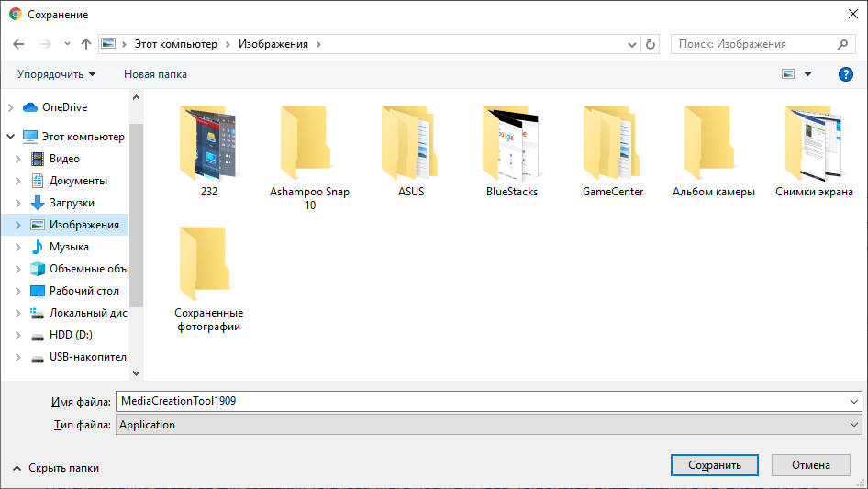Image resolution: width=868 pixels, height=489 pixels.
Task: Collapse the Этот компьютер tree node
Action: (11, 137)
